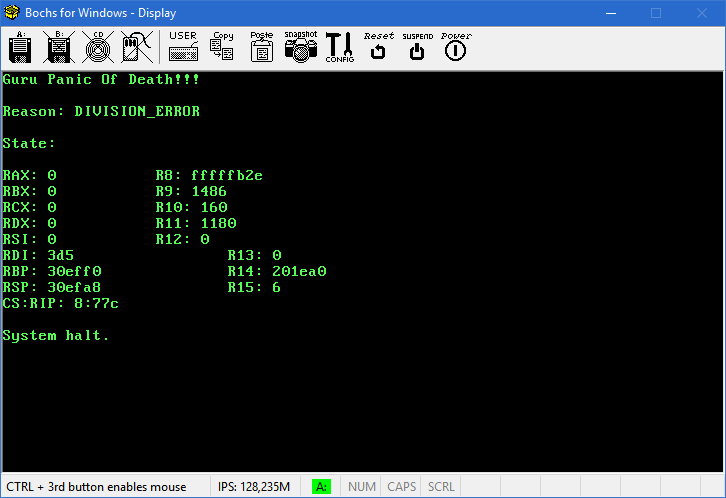Click the 'R13: 0' register value
726x498 pixels.
(x=254, y=255)
